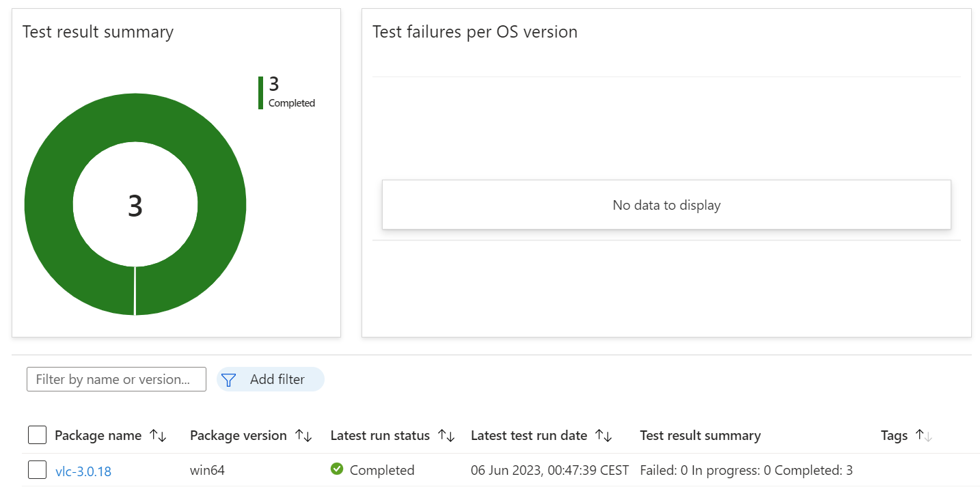This screenshot has height=496, width=980.
Task: Click the Failed/Completed summary cell text
Action: coord(746,470)
